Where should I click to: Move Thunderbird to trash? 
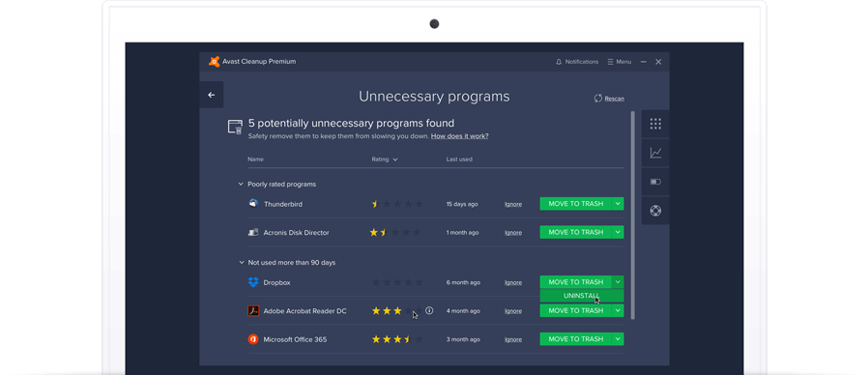tap(576, 204)
